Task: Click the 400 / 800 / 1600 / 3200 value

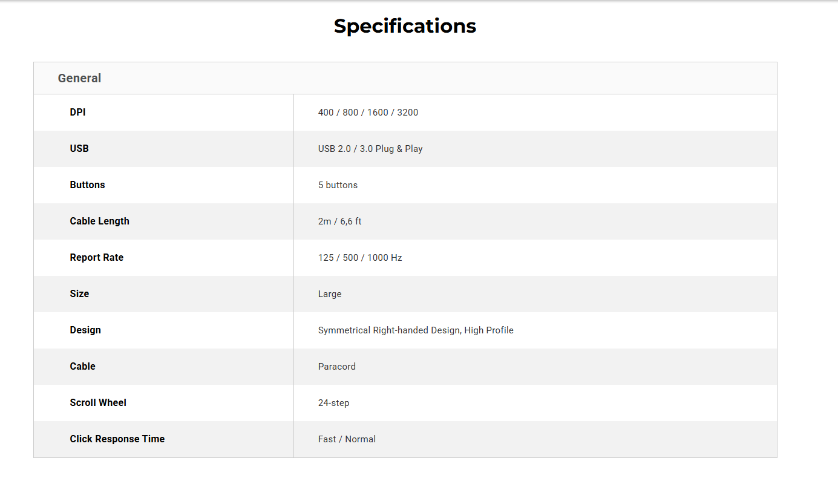Action: point(368,113)
